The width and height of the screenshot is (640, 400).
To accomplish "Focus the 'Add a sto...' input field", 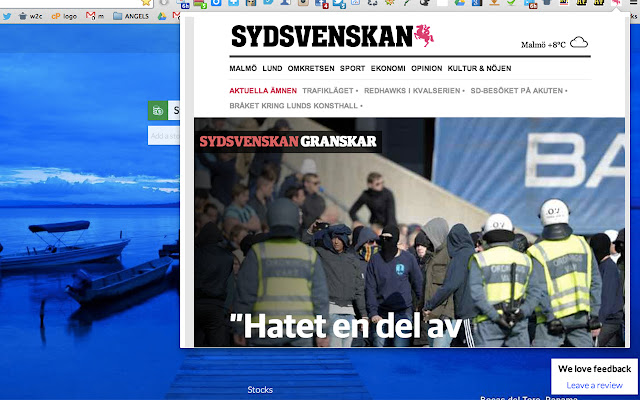I will click(164, 136).
